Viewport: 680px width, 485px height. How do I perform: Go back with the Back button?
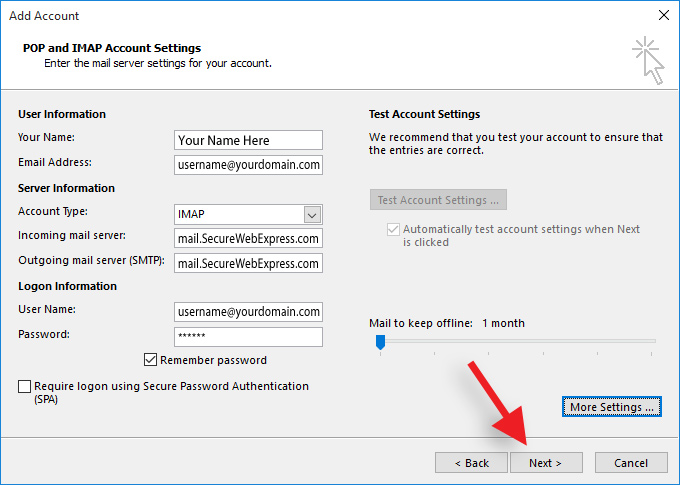[x=471, y=463]
